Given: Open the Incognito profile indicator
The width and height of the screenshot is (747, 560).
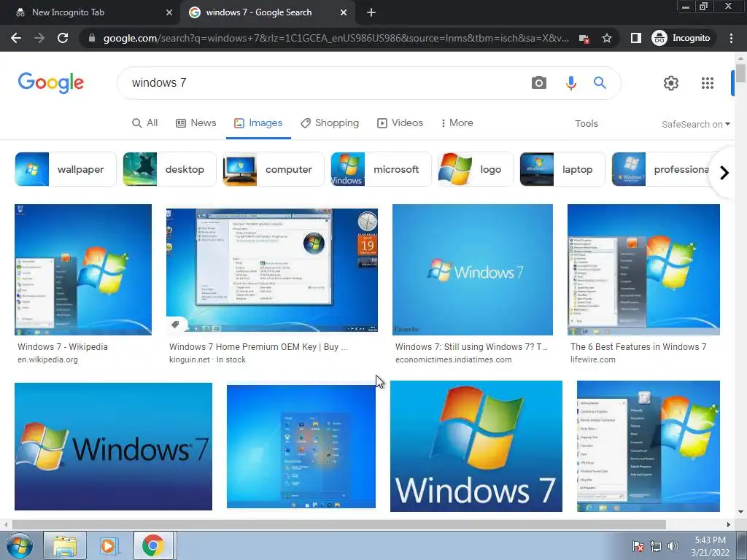Looking at the screenshot, I should tap(681, 38).
